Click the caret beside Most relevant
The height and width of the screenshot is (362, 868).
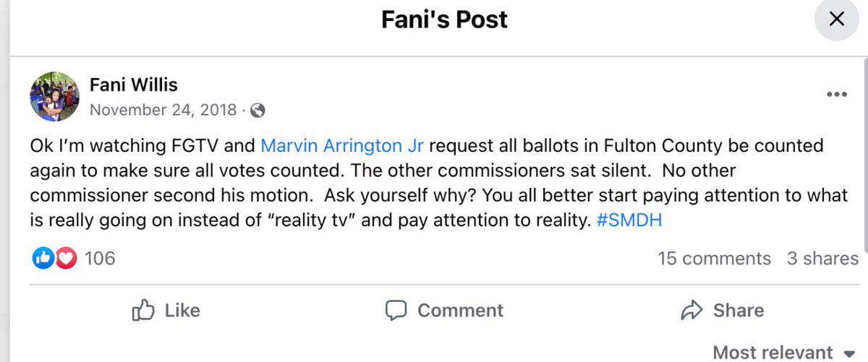click(849, 353)
